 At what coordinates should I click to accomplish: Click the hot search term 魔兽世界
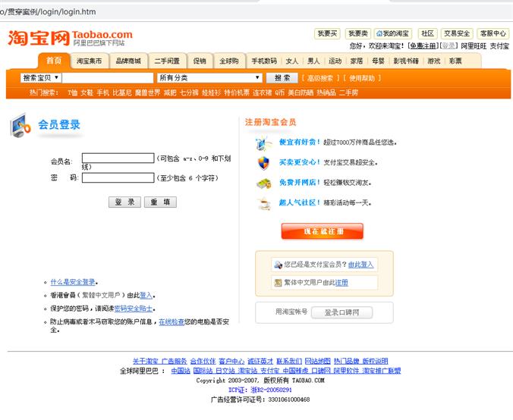point(147,92)
